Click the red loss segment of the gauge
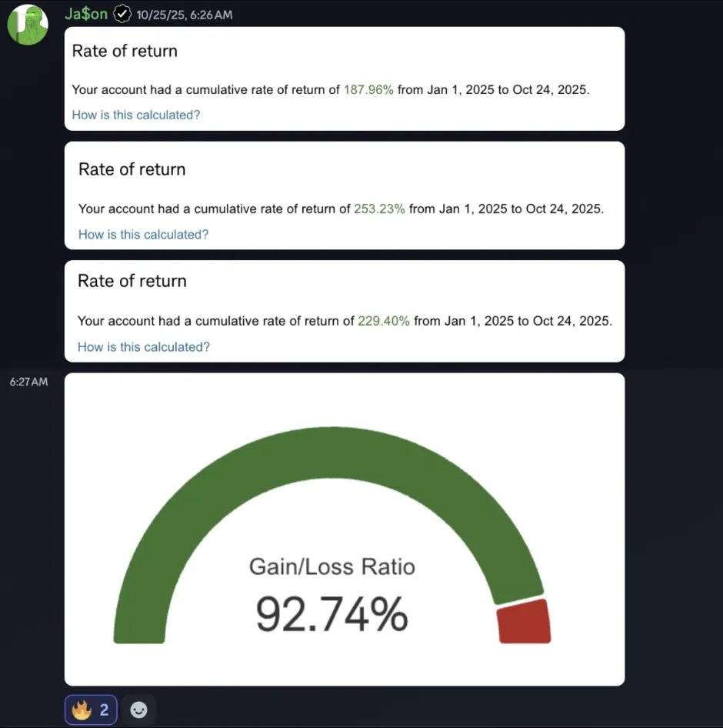The width and height of the screenshot is (723, 728). click(524, 622)
